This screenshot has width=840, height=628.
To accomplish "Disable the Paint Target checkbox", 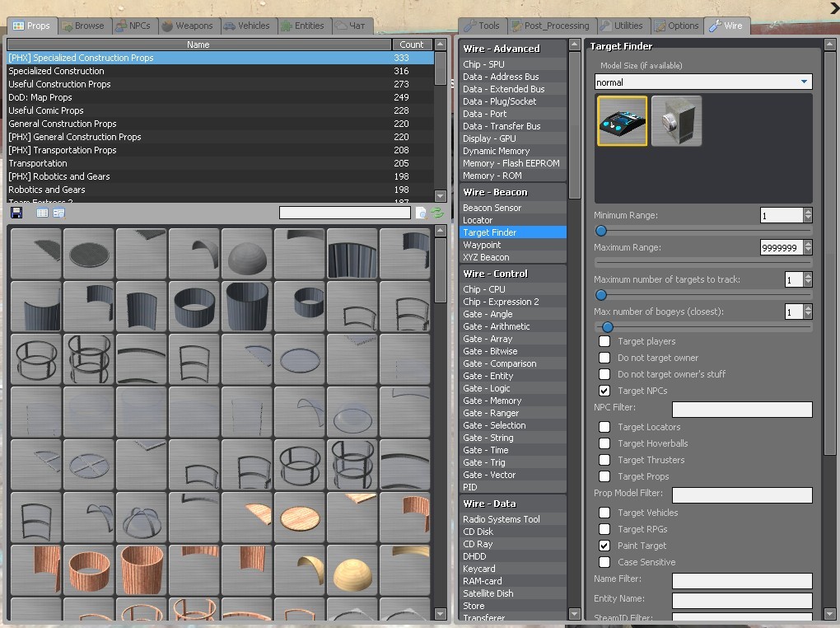I will 604,546.
